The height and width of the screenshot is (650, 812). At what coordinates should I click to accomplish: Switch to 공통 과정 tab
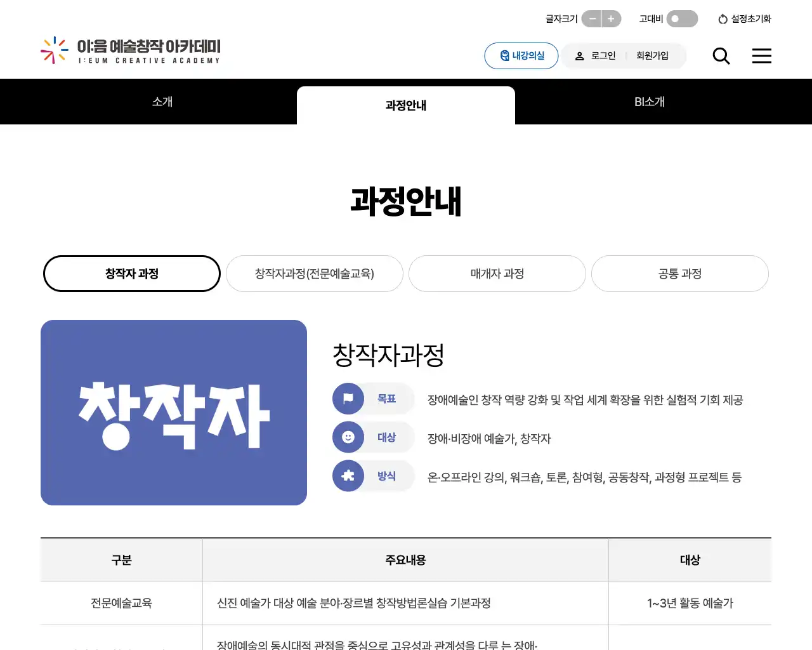pyautogui.click(x=680, y=274)
